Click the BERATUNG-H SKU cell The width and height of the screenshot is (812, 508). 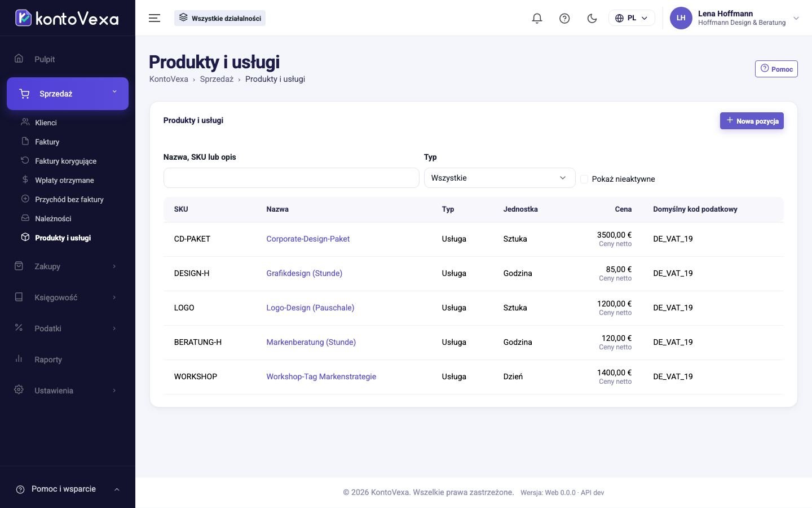[197, 342]
